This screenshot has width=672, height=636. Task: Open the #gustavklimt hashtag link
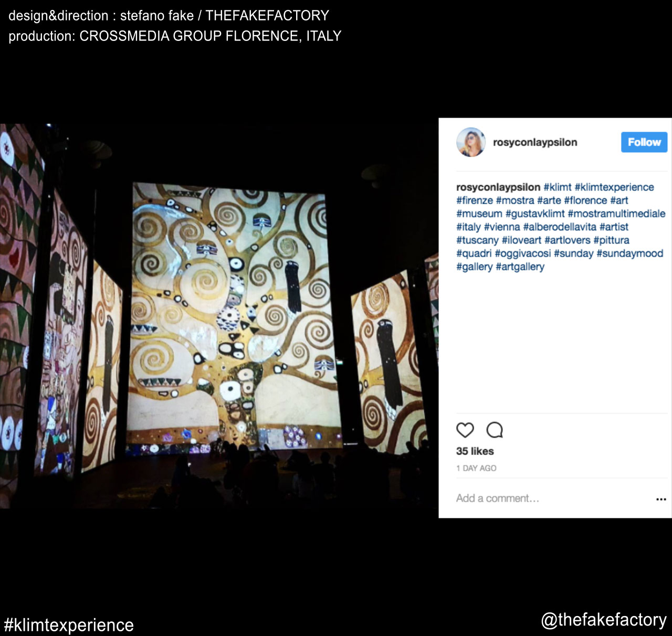pyautogui.click(x=535, y=214)
